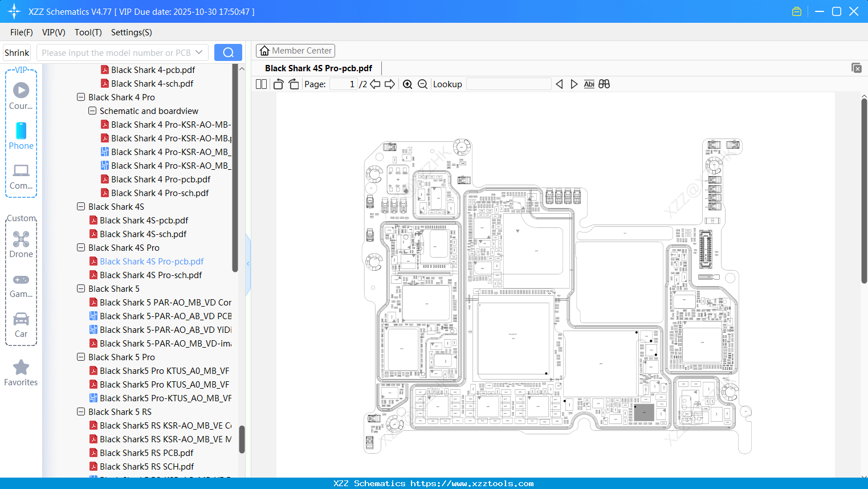Image resolution: width=868 pixels, height=489 pixels.
Task: Open Black Shark 4 Pro-sch.pdf
Action: click(x=160, y=193)
